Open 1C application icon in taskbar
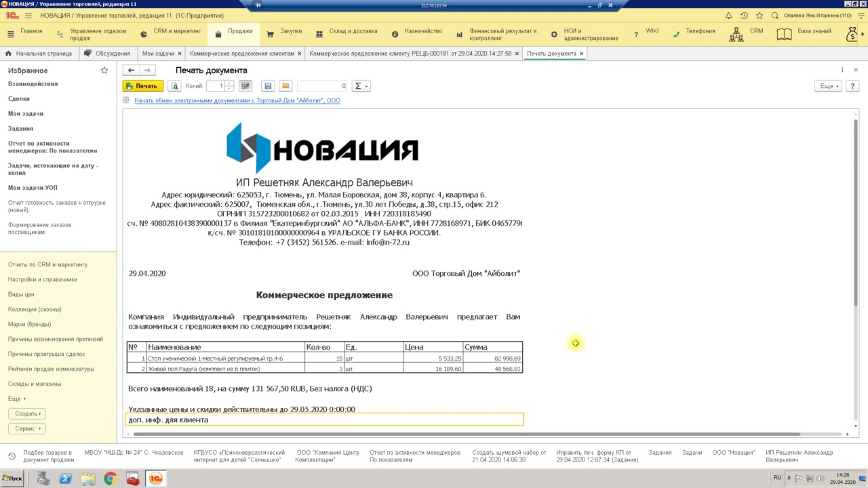 click(x=155, y=479)
